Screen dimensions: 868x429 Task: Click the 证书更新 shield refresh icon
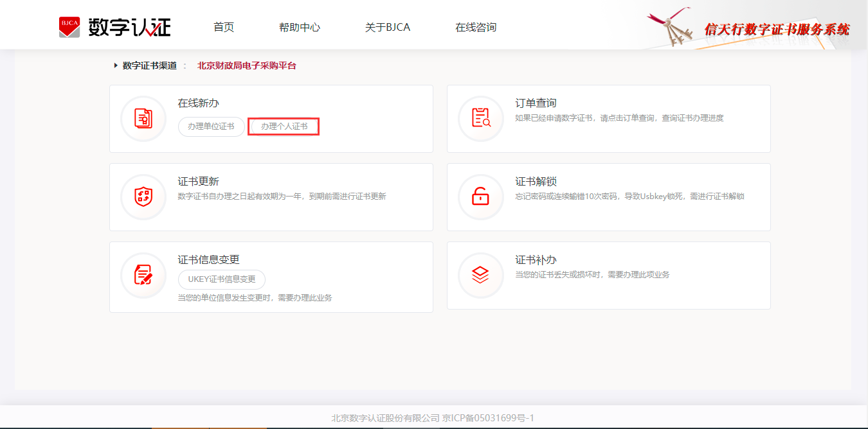pyautogui.click(x=143, y=197)
